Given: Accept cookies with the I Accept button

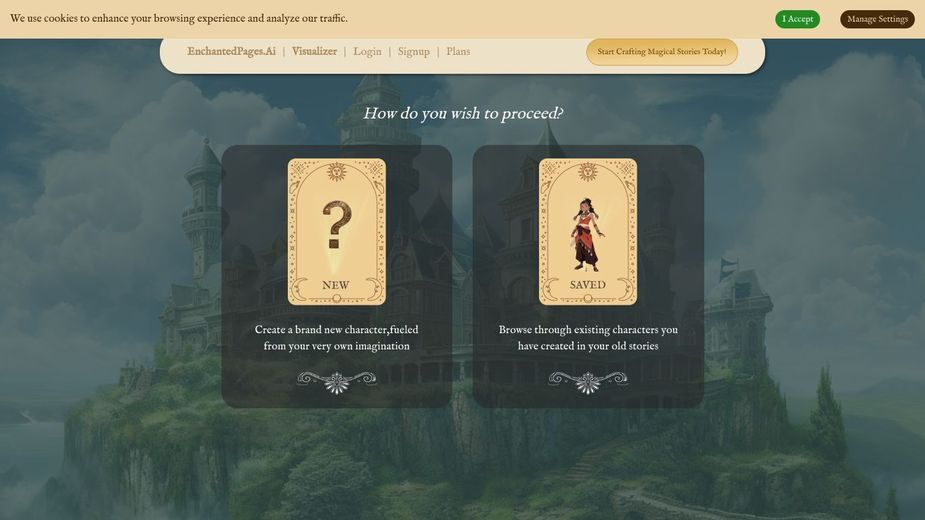Looking at the screenshot, I should 798,19.
